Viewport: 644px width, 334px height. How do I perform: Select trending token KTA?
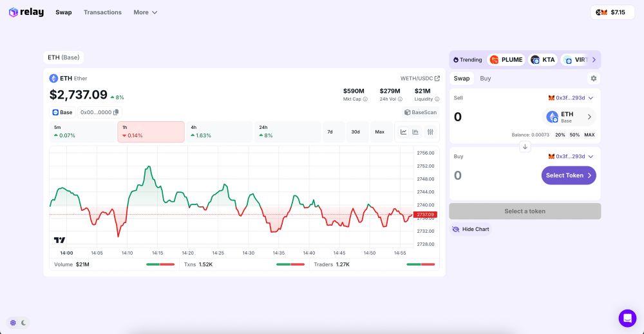pyautogui.click(x=543, y=59)
